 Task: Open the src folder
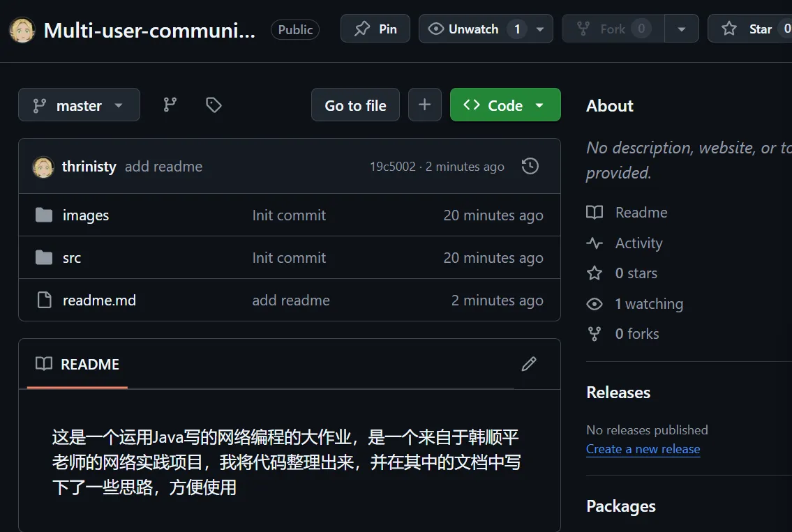(72, 258)
